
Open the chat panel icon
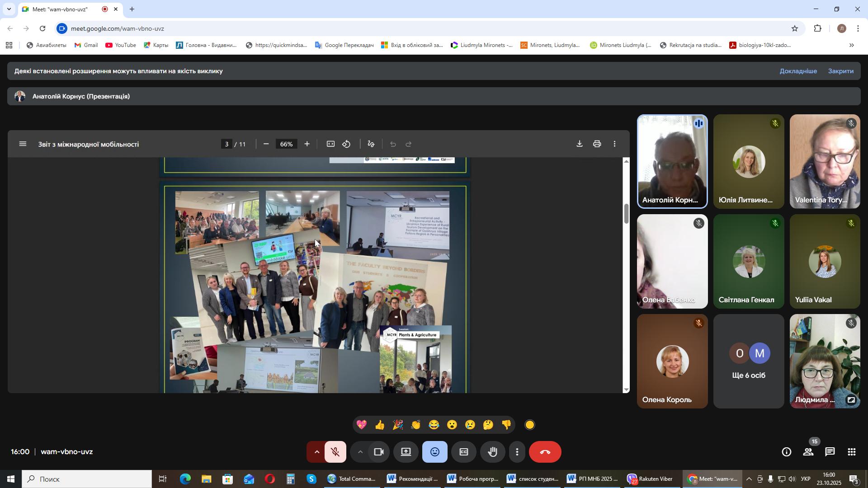tap(830, 452)
